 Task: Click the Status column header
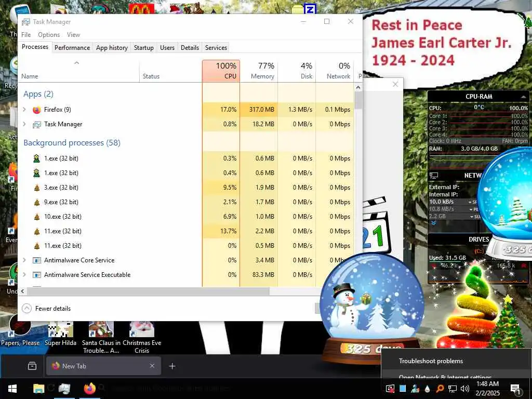pos(170,71)
